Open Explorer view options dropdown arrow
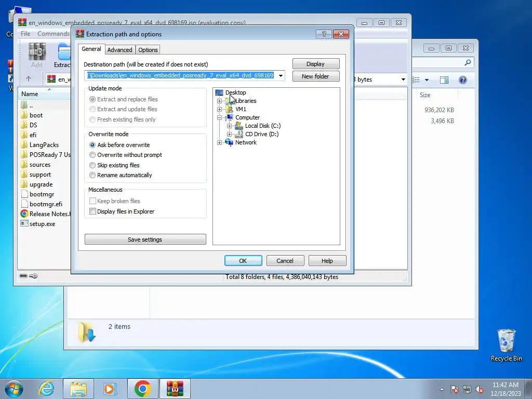The width and height of the screenshot is (532, 399). click(x=427, y=80)
